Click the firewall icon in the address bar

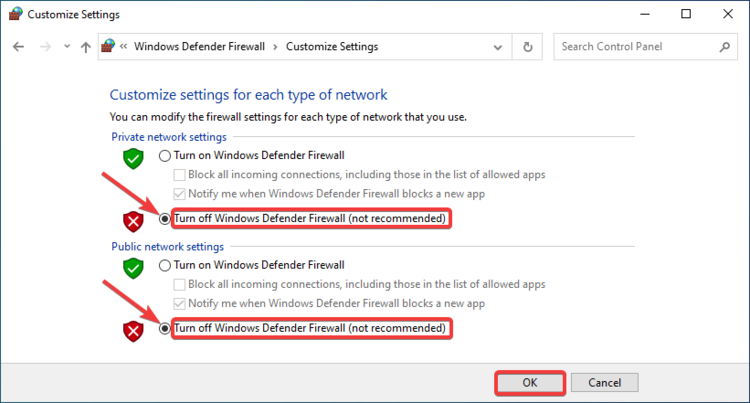(x=108, y=46)
